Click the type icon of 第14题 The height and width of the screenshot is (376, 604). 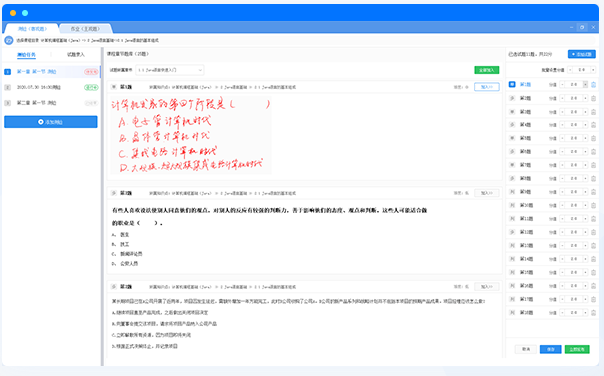coord(512,259)
